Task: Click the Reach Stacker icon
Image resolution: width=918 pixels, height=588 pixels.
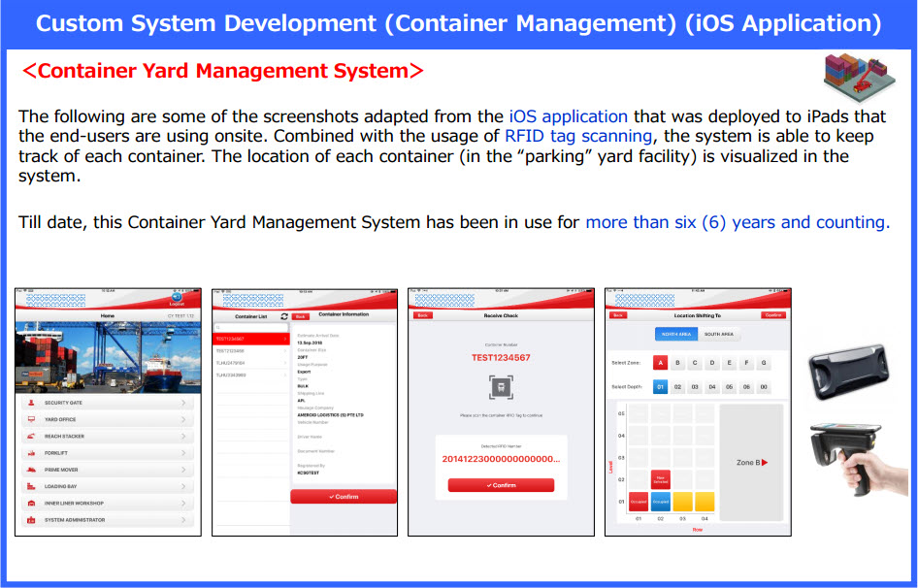Action: pos(32,437)
